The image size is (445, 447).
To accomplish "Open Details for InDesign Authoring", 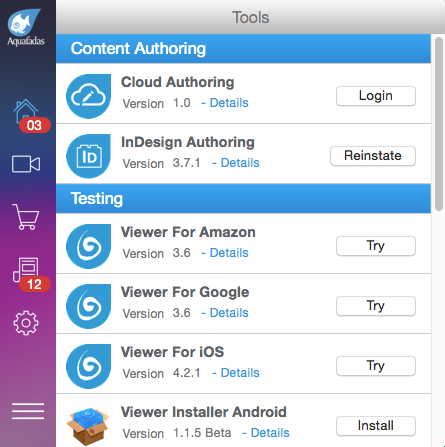I will tap(240, 163).
